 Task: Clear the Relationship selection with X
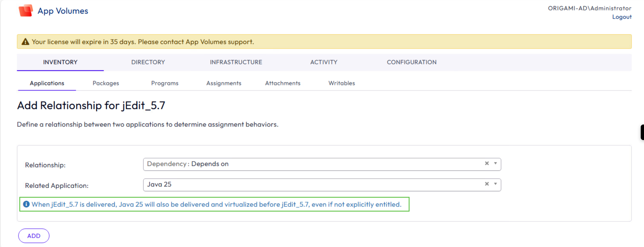(x=487, y=163)
